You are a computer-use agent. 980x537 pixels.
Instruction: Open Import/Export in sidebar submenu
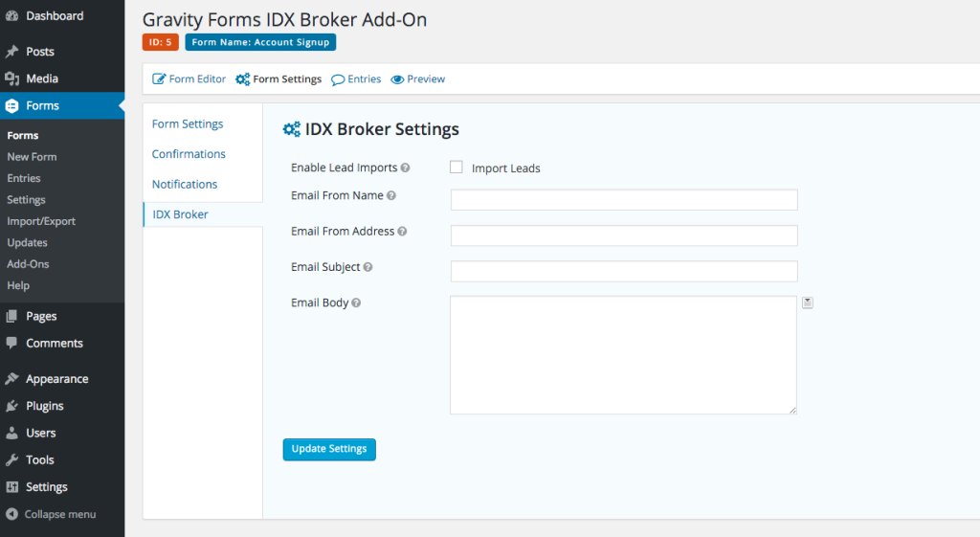coord(41,221)
